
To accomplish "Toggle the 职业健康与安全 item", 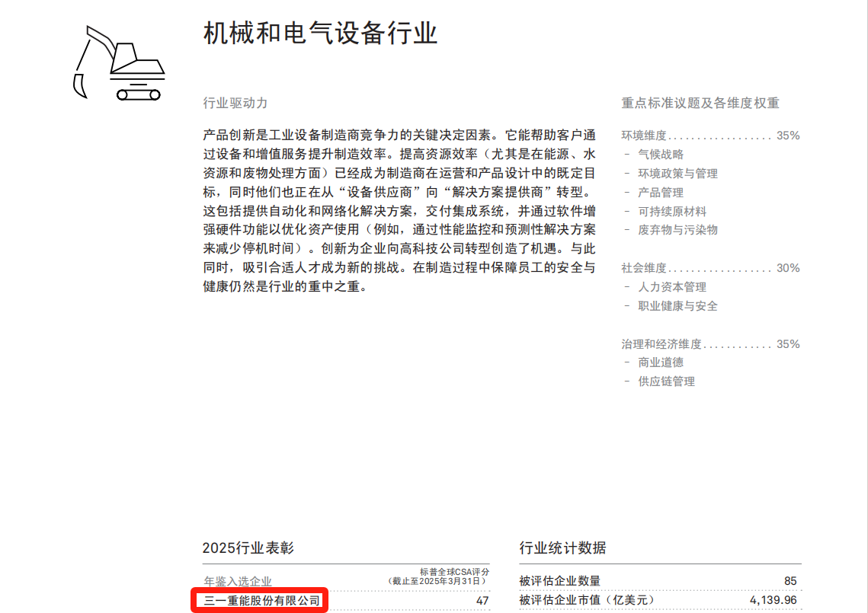I will [x=676, y=305].
